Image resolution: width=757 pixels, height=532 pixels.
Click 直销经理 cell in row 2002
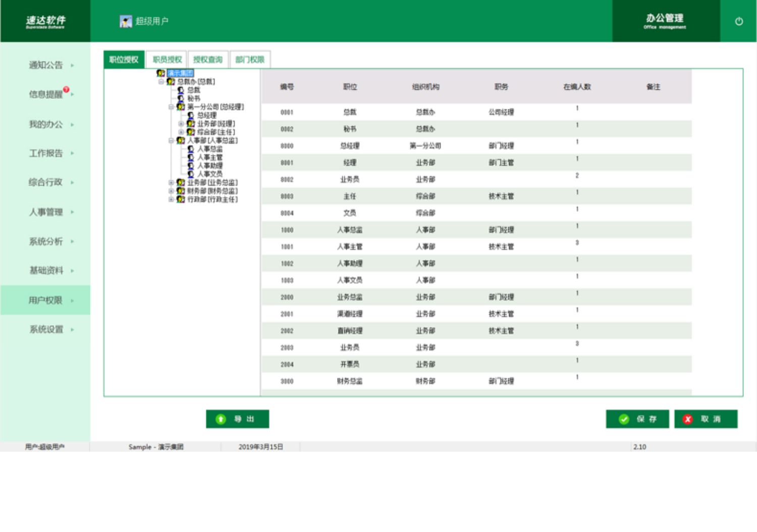click(x=350, y=331)
